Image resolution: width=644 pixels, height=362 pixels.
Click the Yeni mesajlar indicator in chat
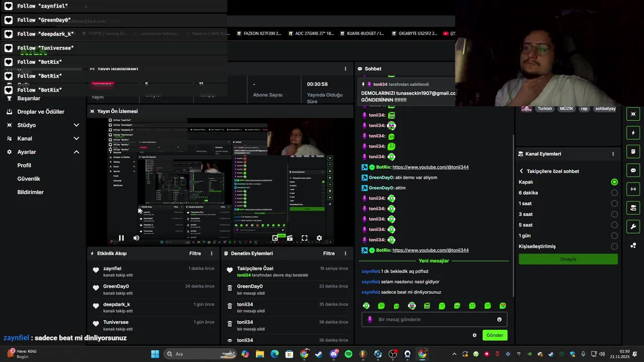pos(434,261)
